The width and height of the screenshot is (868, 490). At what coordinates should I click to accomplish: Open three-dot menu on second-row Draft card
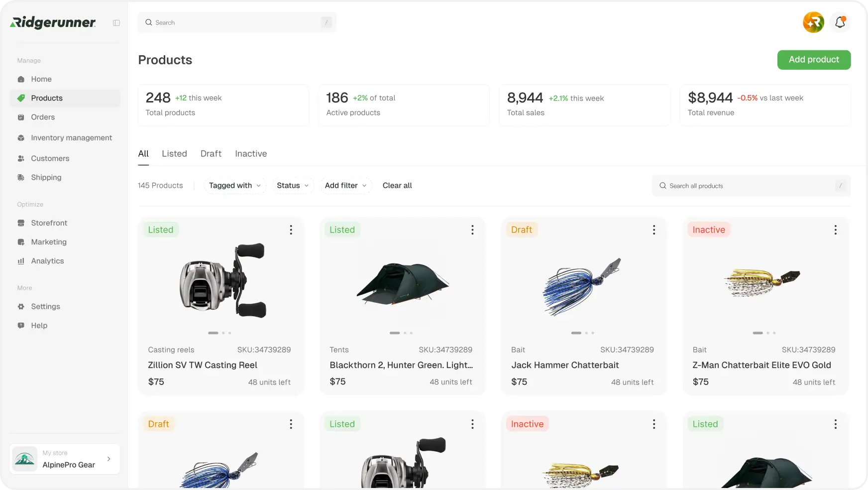(x=291, y=424)
